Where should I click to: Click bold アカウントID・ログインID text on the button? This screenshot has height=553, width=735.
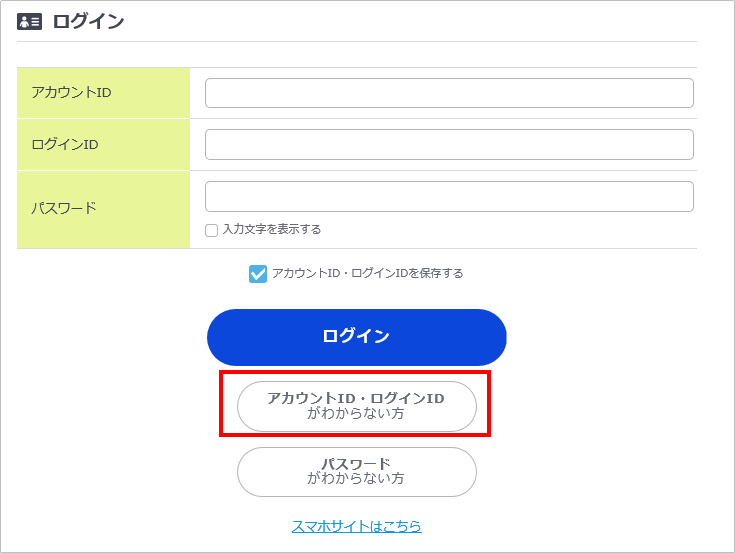click(356, 398)
